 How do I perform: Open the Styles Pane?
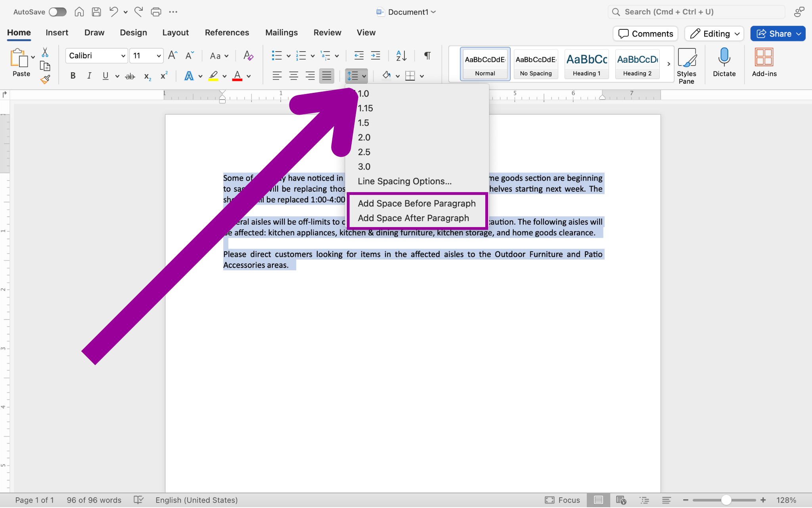coord(686,66)
